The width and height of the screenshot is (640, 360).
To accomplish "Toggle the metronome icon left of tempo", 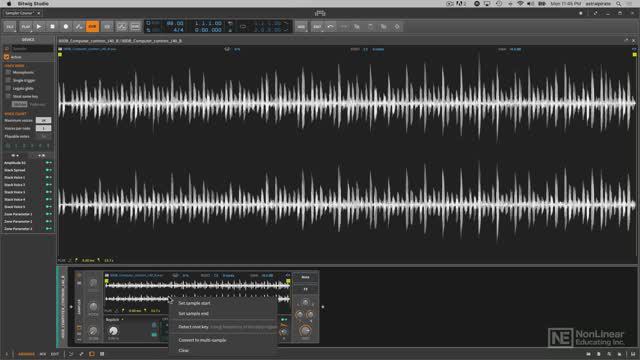I will pos(149,23).
